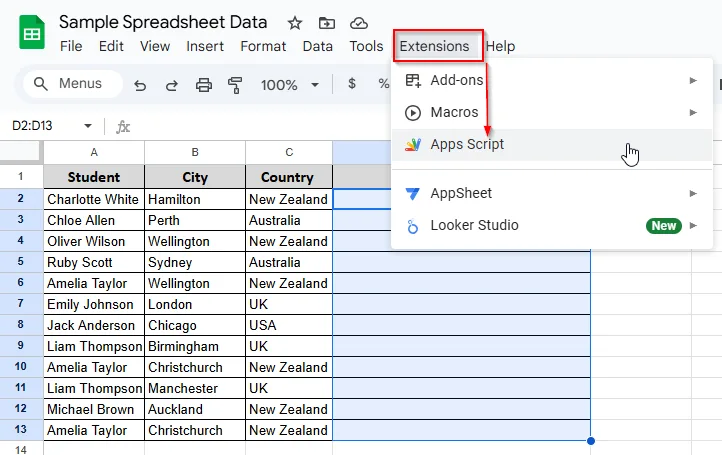Click cell Charlotte White
The width and height of the screenshot is (722, 455).
pos(94,199)
